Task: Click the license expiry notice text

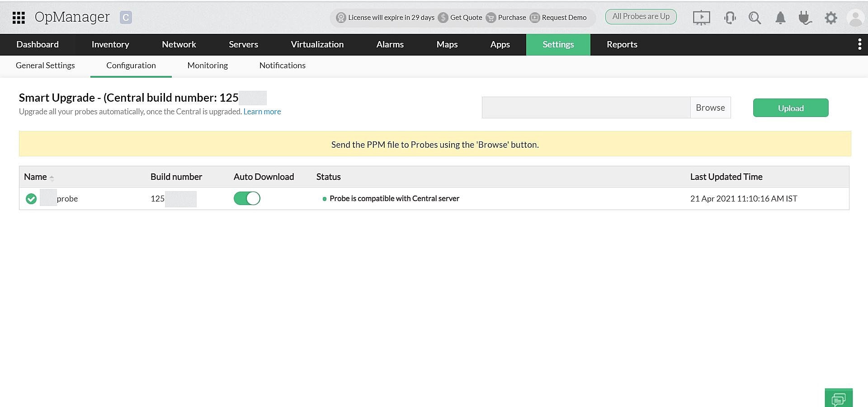Action: [391, 18]
